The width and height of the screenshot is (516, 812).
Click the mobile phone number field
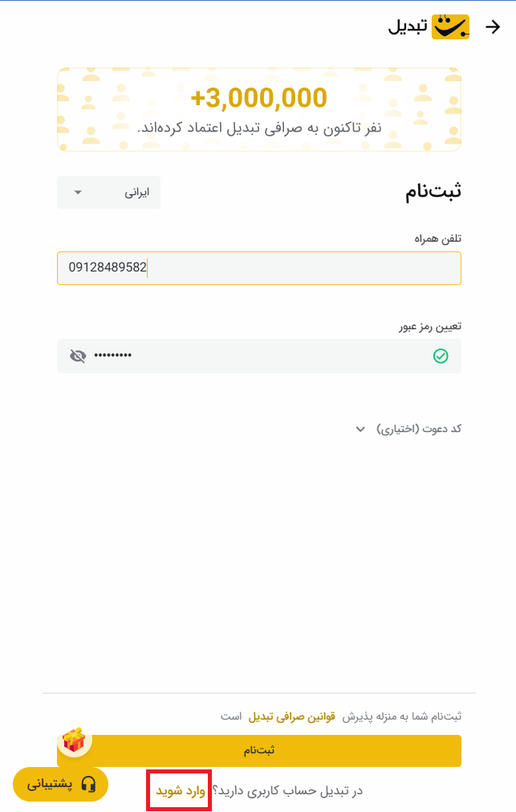point(258,268)
